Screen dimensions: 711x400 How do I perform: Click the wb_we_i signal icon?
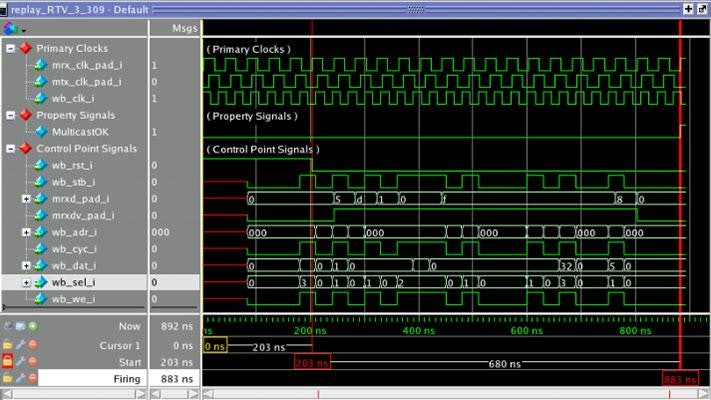coord(40,299)
